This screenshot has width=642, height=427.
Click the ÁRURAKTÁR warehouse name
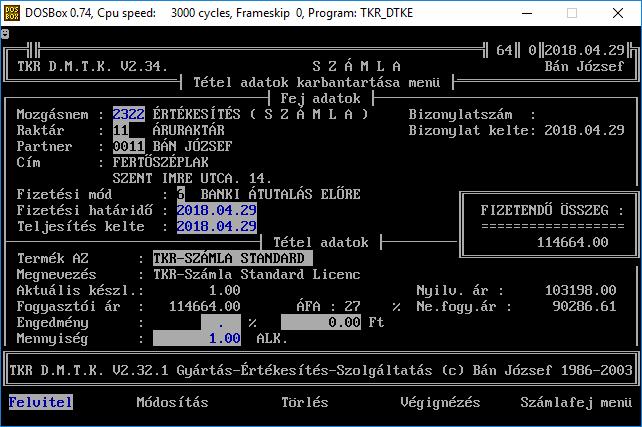[189, 130]
